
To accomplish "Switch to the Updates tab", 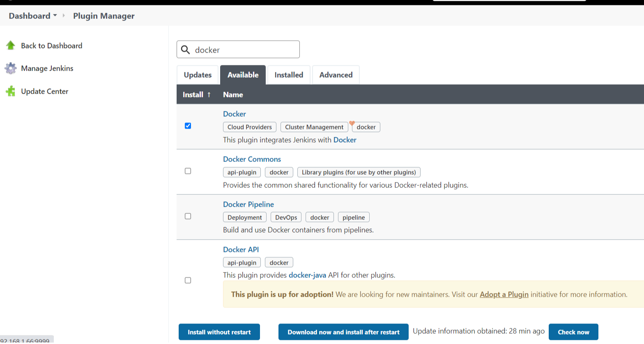I will (198, 75).
